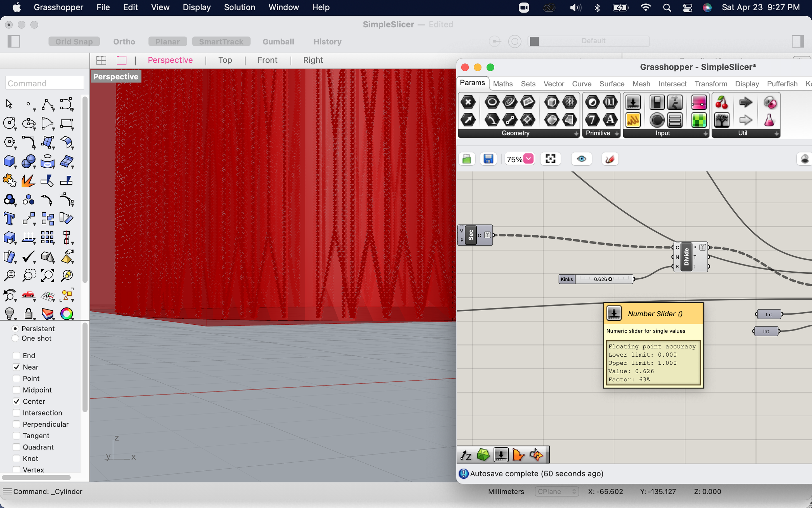
Task: Open the CPlane dropdown in the status bar
Action: 556,491
